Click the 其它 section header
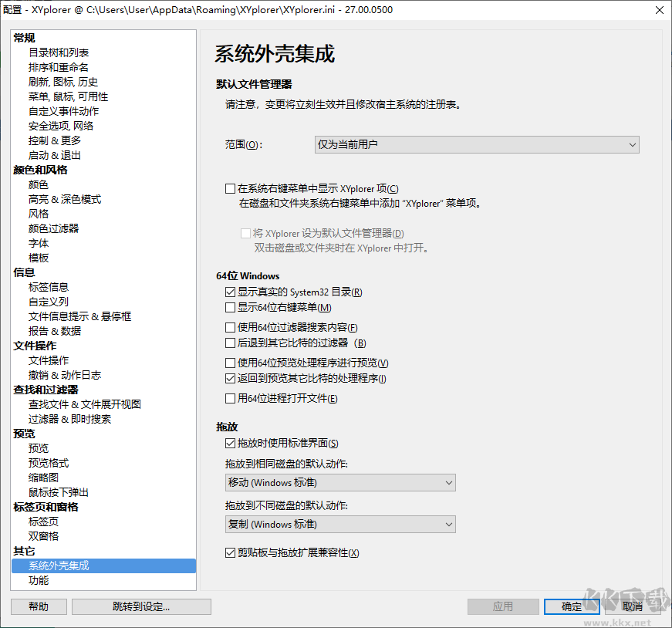The image size is (672, 628). tap(24, 551)
